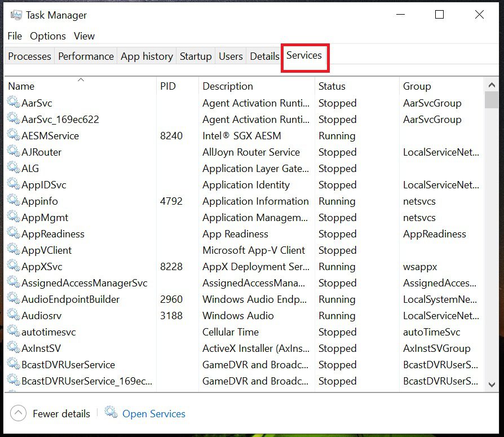Click PID value 8228
The height and width of the screenshot is (437, 504).
[171, 267]
